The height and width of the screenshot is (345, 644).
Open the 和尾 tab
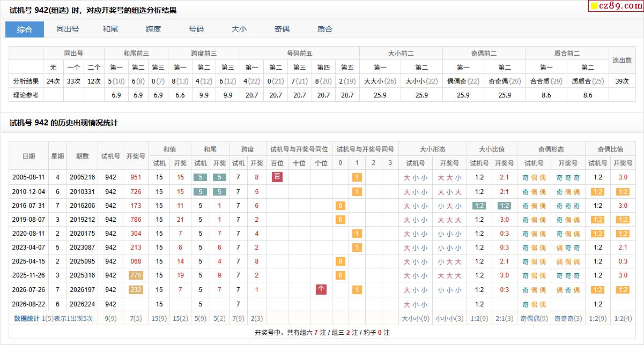(x=110, y=29)
